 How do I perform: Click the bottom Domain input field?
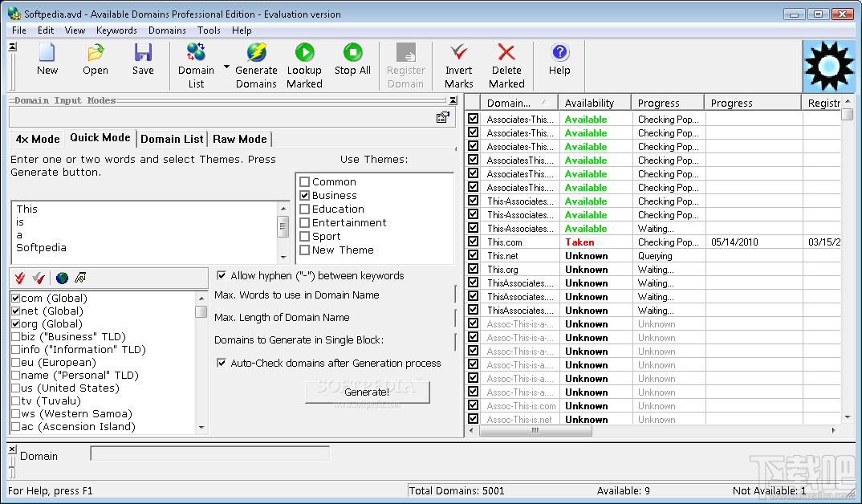(210, 453)
